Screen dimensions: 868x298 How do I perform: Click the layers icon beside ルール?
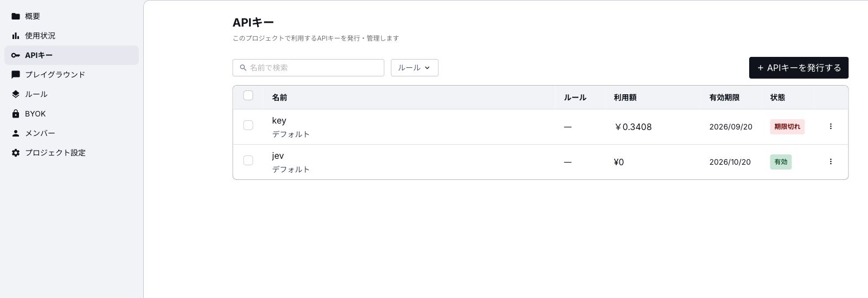[16, 94]
